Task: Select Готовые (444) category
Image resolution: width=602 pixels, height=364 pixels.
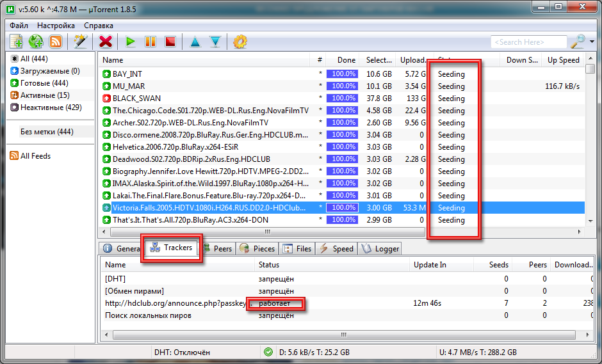Action: coord(39,83)
